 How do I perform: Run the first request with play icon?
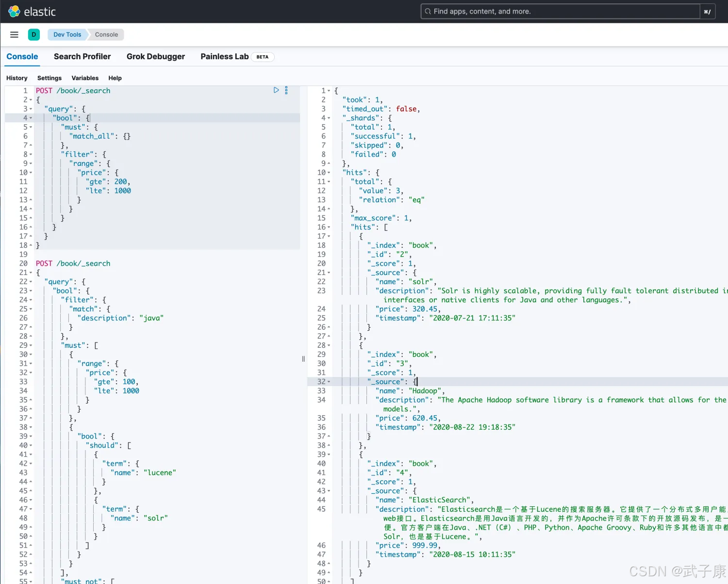tap(276, 90)
